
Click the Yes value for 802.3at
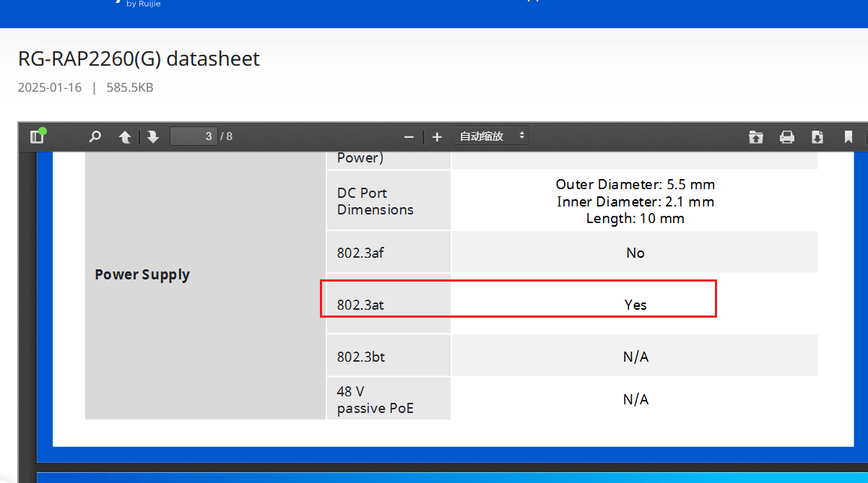click(x=635, y=305)
